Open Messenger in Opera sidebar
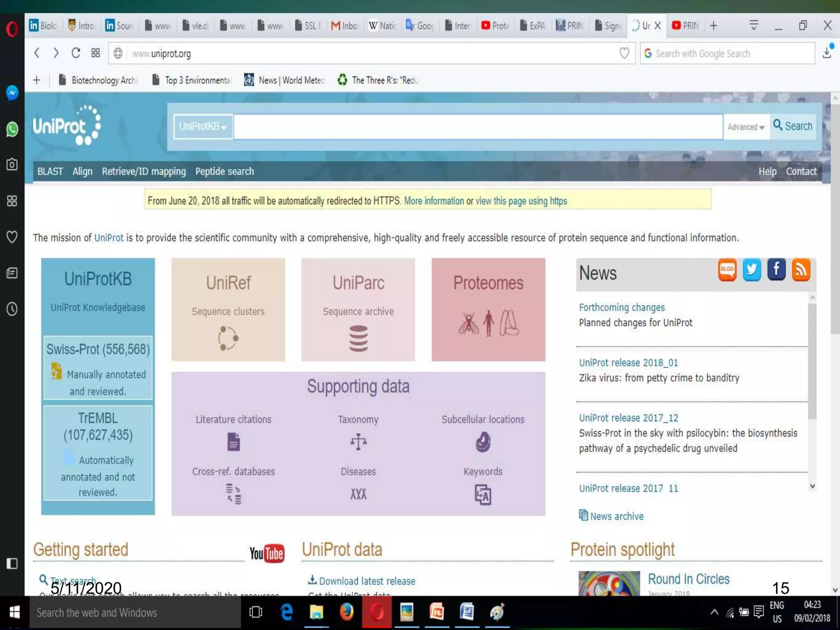Screen dimensions: 840x630 click(12, 93)
